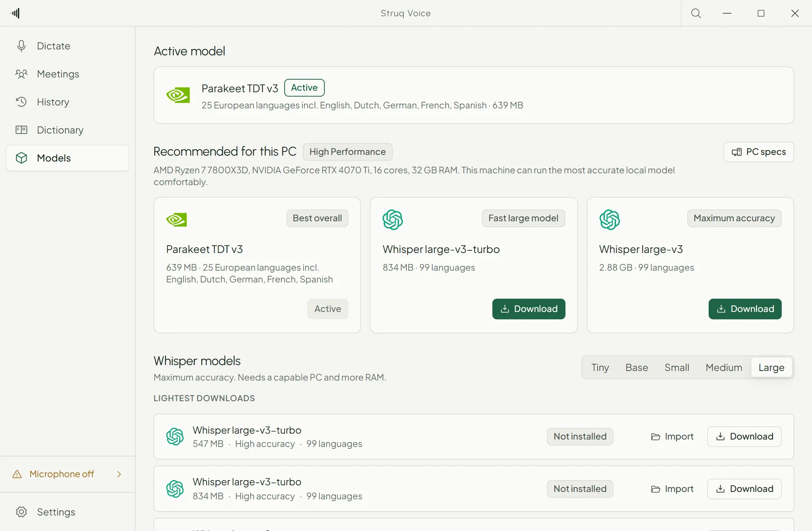Viewport: 812px width, 531px height.
Task: Open search with the magnifier icon
Action: pos(696,13)
